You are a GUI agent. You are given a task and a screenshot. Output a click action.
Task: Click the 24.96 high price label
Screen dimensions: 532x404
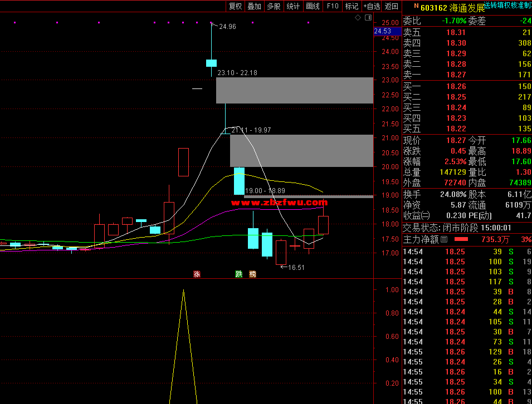227,27
